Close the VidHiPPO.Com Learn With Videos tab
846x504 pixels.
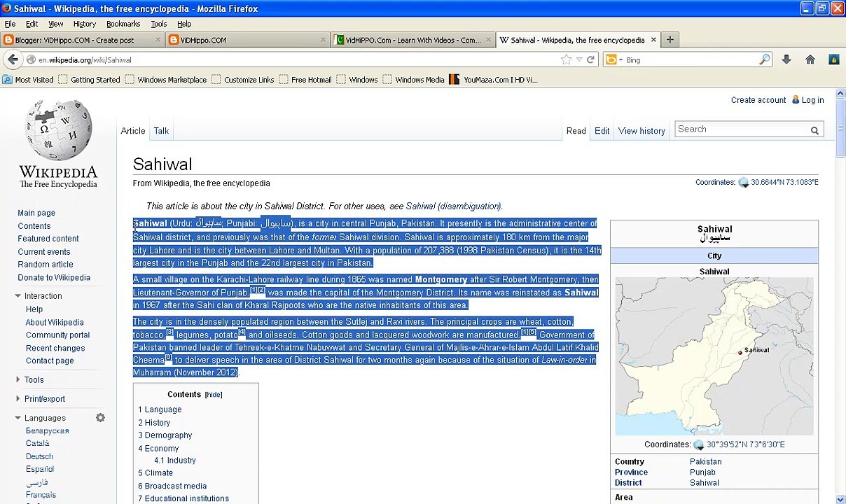click(488, 40)
